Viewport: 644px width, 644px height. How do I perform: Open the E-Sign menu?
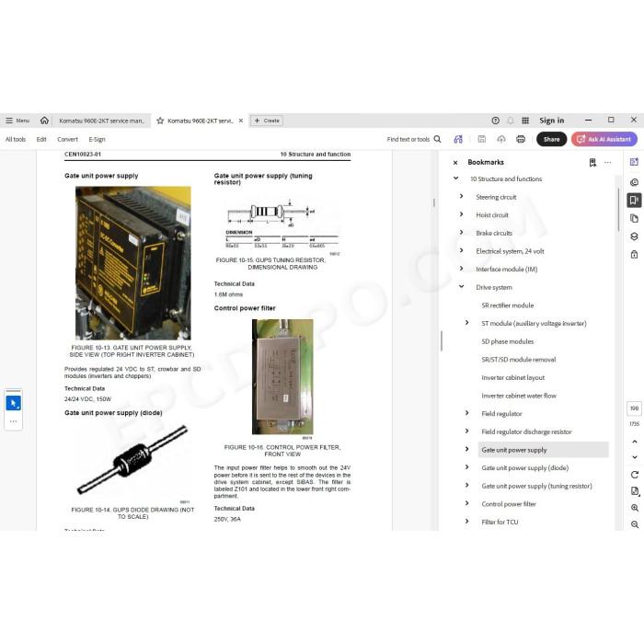(x=98, y=139)
